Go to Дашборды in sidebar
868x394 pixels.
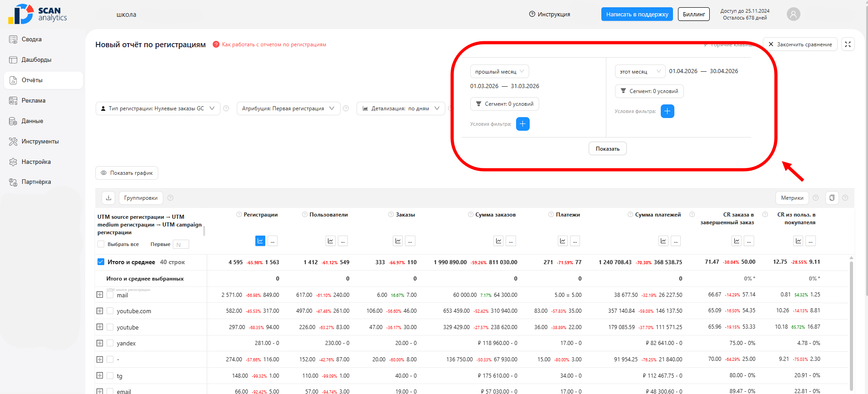43,60
